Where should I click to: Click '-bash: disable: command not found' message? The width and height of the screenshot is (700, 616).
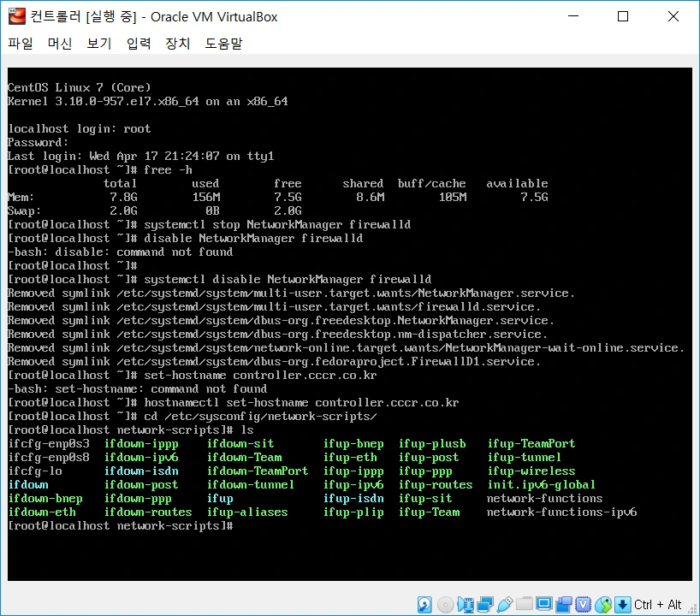click(x=120, y=252)
